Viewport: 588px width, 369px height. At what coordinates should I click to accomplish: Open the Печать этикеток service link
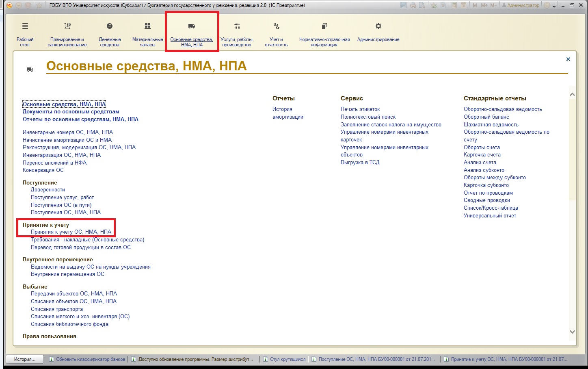(360, 109)
